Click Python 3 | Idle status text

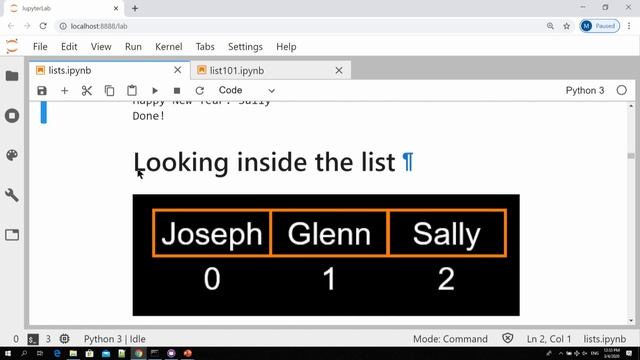(115, 339)
